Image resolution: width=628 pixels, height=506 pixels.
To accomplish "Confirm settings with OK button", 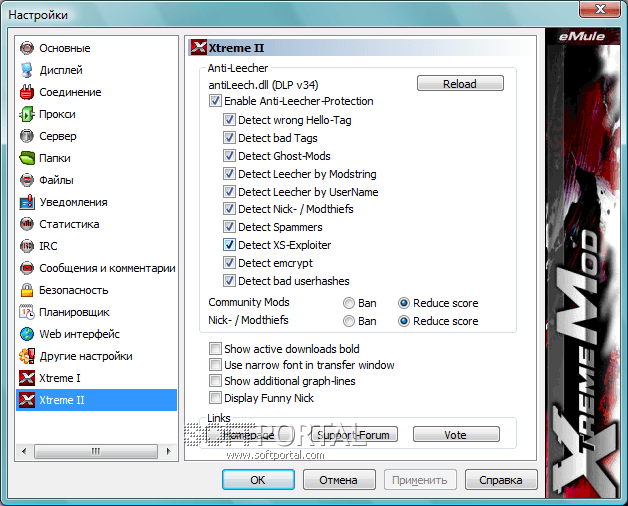I will tap(258, 480).
